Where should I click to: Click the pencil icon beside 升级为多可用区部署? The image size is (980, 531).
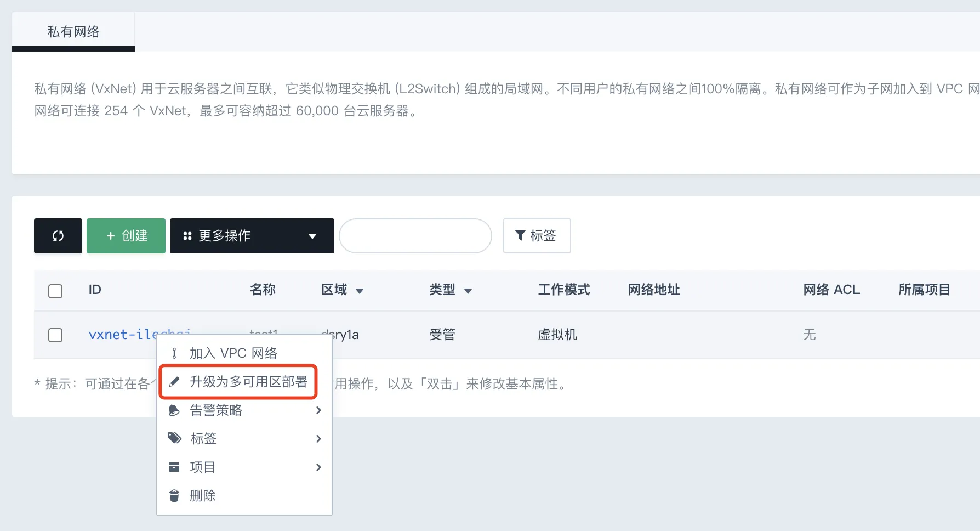click(x=174, y=381)
